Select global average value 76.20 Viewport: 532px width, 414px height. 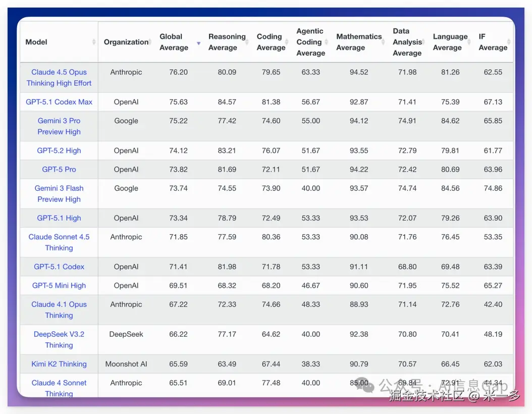[179, 72]
